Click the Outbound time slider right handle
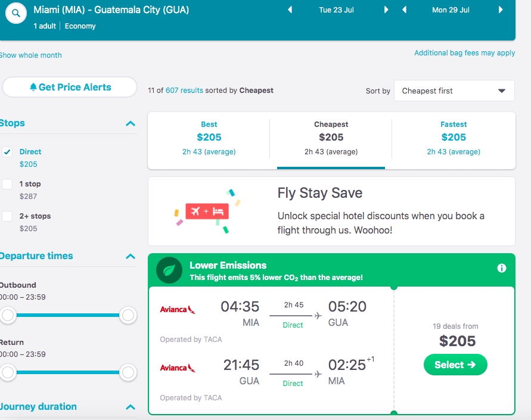This screenshot has height=420, width=531. click(128, 315)
